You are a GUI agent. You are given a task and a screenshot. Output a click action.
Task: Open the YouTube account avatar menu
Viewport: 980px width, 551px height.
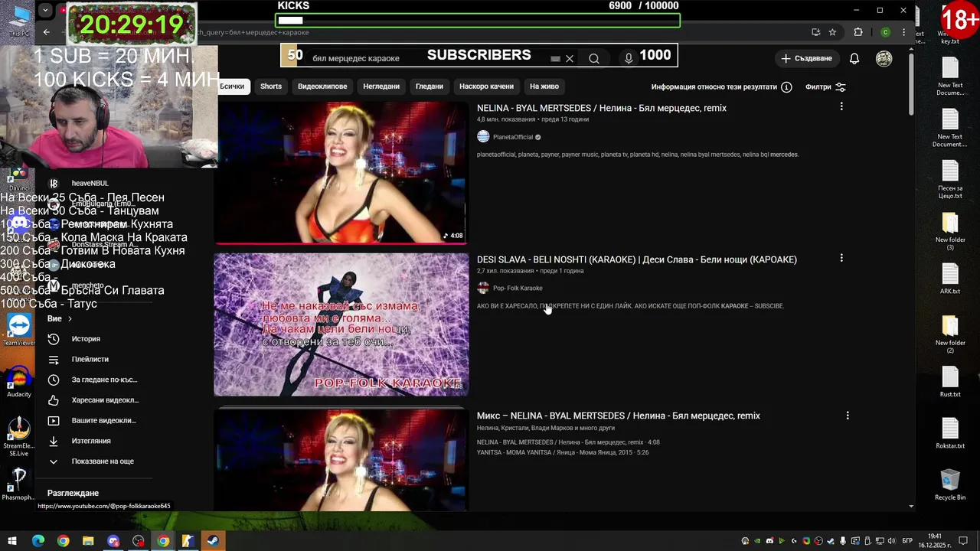884,59
